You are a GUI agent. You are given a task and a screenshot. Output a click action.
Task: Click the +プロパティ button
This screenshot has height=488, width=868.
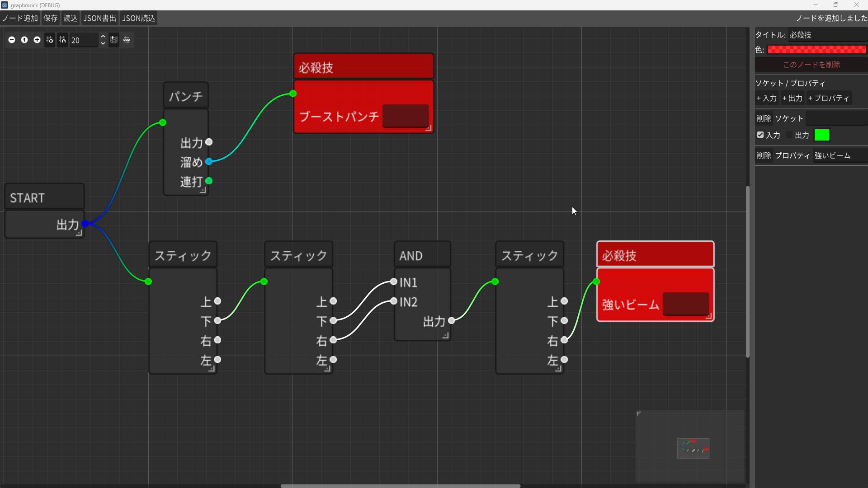click(x=829, y=98)
